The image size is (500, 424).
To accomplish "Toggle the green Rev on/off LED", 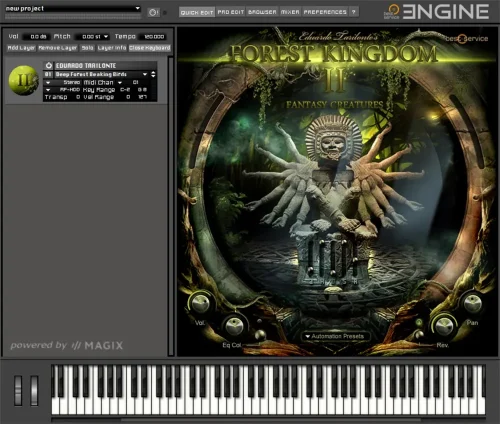I will tap(419, 322).
